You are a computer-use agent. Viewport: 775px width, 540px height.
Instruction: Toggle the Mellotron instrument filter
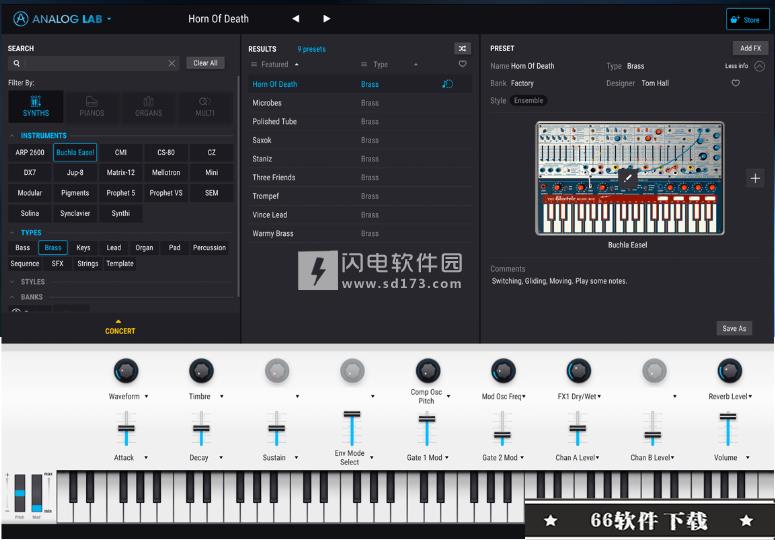(x=166, y=172)
